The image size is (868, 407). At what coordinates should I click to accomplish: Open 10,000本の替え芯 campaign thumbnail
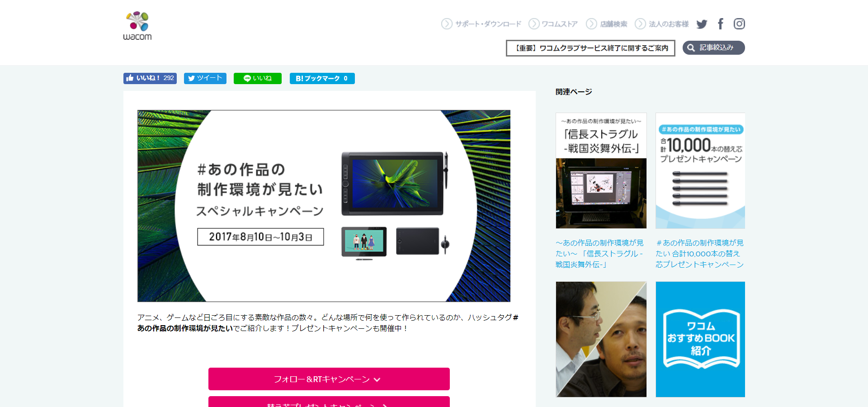[x=700, y=170]
